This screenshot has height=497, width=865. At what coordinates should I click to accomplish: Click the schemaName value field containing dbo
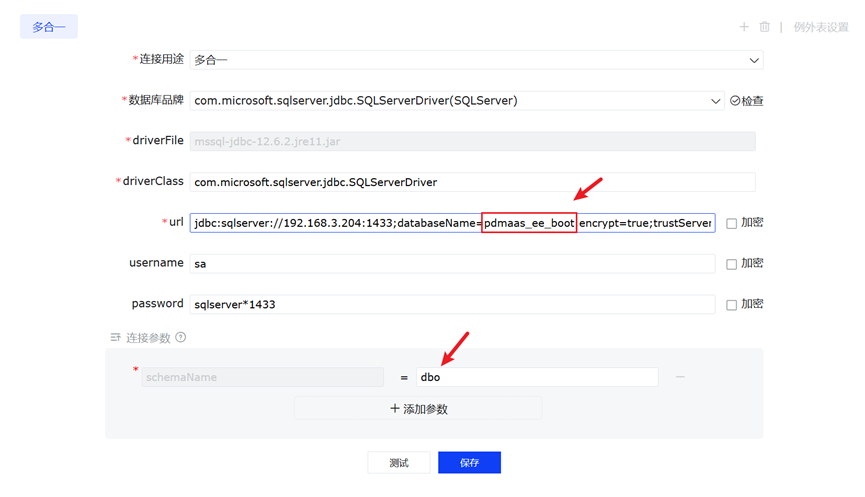(x=537, y=377)
